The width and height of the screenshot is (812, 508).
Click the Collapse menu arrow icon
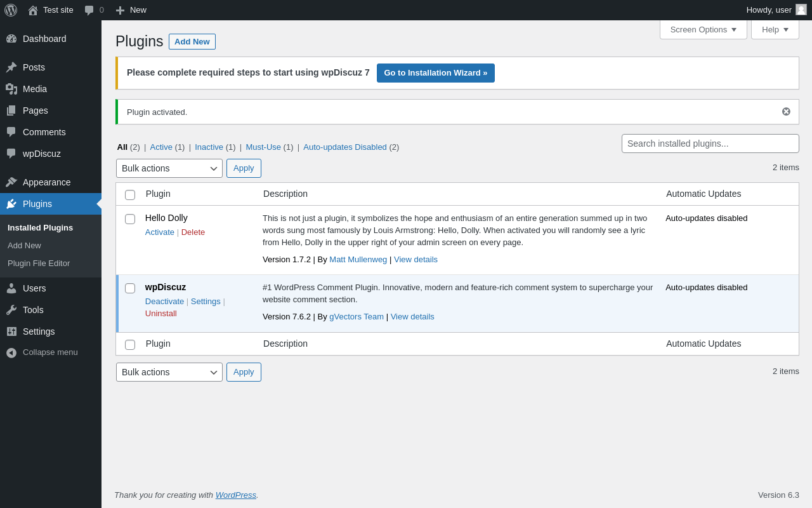pyautogui.click(x=11, y=352)
